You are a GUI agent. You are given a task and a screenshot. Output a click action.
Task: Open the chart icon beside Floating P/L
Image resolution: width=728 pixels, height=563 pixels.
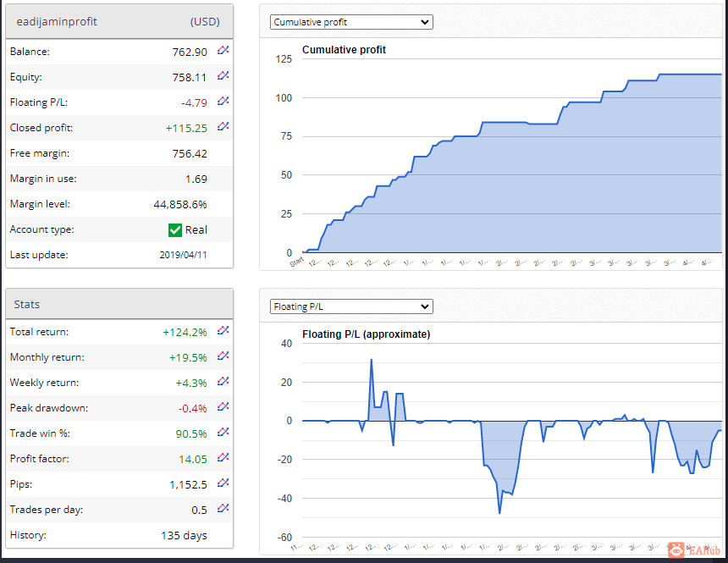pos(223,101)
